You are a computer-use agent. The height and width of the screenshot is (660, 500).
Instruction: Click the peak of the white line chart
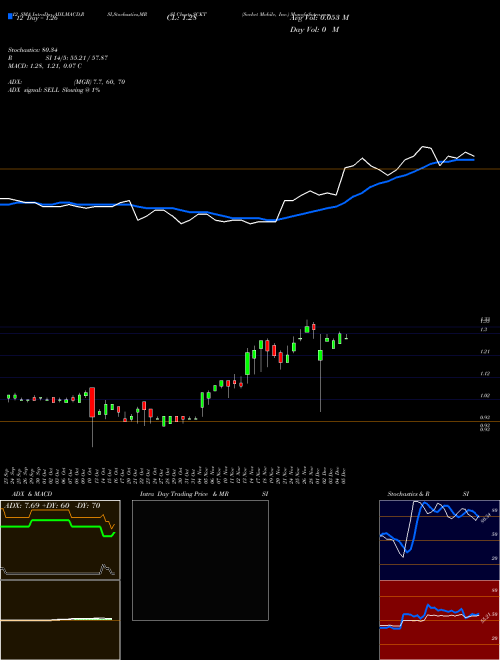423,147
